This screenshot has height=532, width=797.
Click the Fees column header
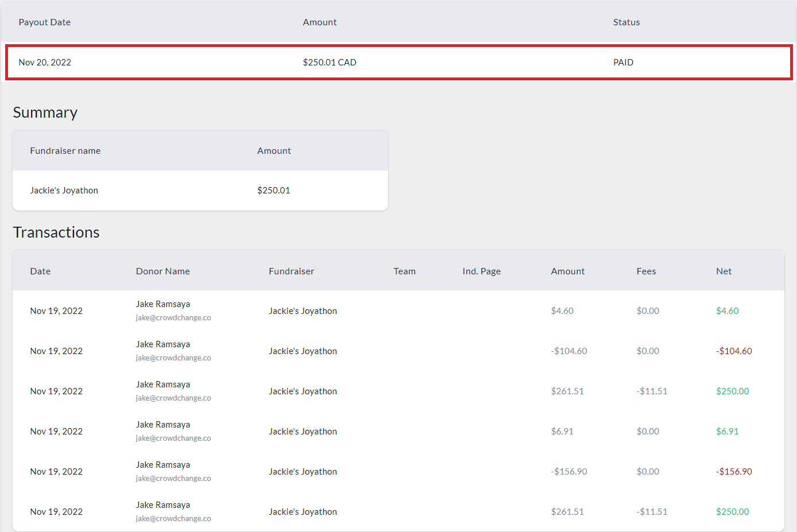(646, 271)
